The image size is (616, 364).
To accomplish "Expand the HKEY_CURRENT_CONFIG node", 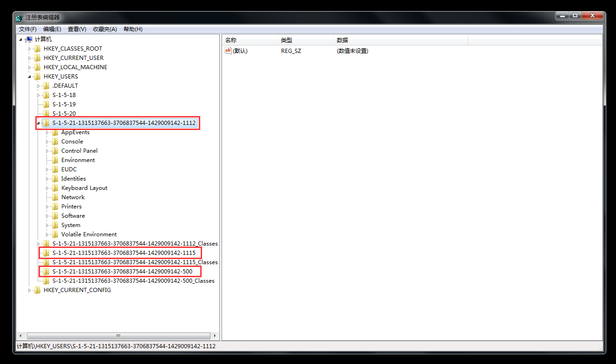I will click(x=30, y=290).
